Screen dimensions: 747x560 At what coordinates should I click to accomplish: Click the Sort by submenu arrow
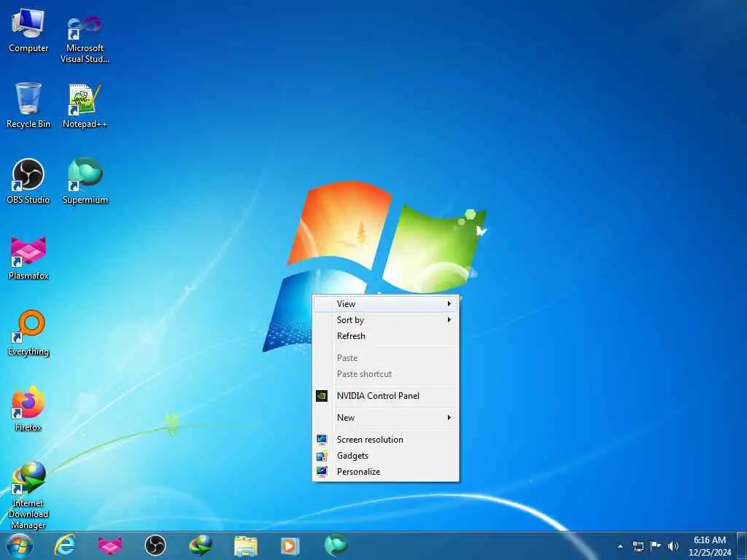[449, 320]
